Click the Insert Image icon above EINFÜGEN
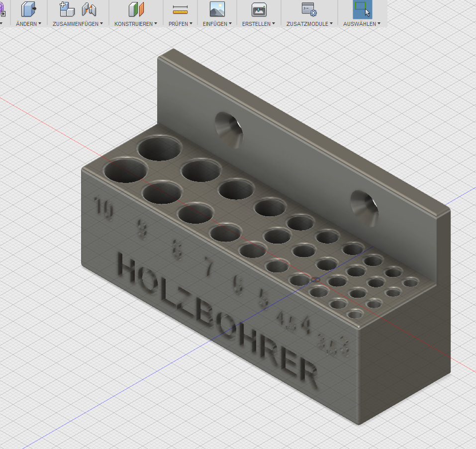Image resolution: width=476 pixels, height=449 pixels. [217, 9]
